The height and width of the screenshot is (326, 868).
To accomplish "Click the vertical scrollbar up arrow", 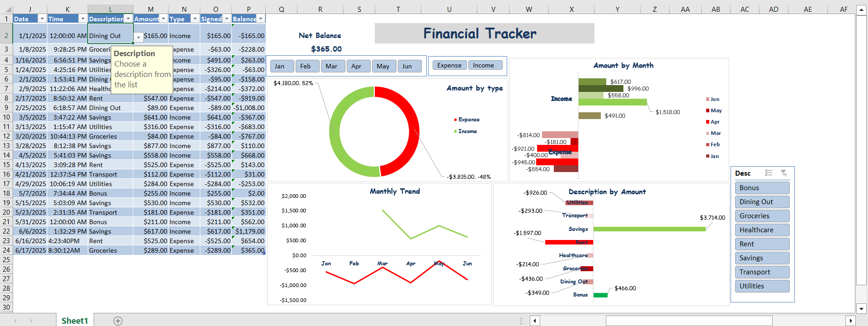I will coord(861,10).
